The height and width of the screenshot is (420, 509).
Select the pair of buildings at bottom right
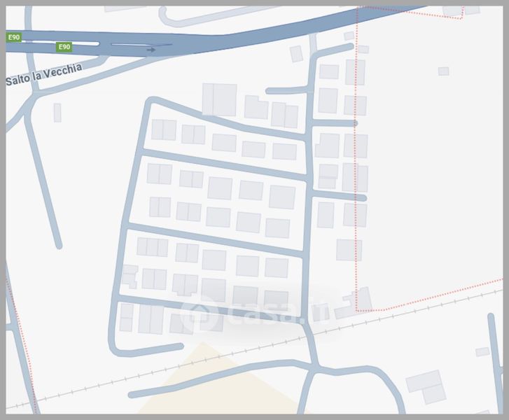[426, 386]
